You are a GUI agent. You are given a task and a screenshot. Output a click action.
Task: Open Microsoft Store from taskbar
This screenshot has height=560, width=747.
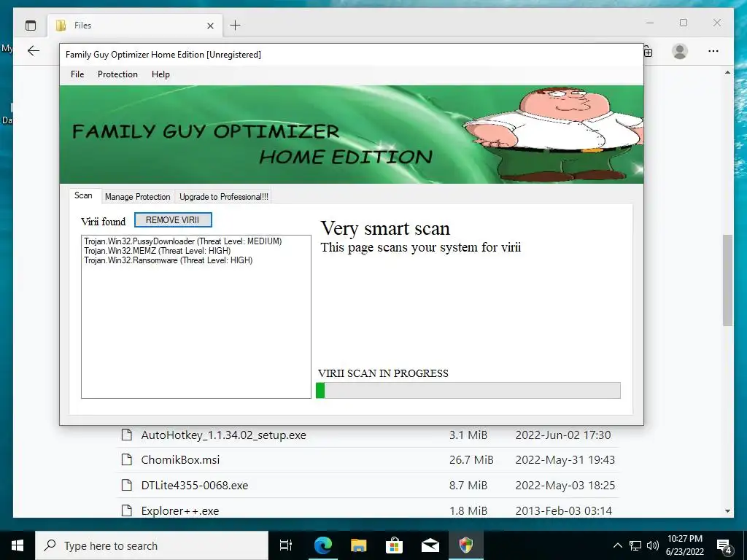click(x=394, y=545)
